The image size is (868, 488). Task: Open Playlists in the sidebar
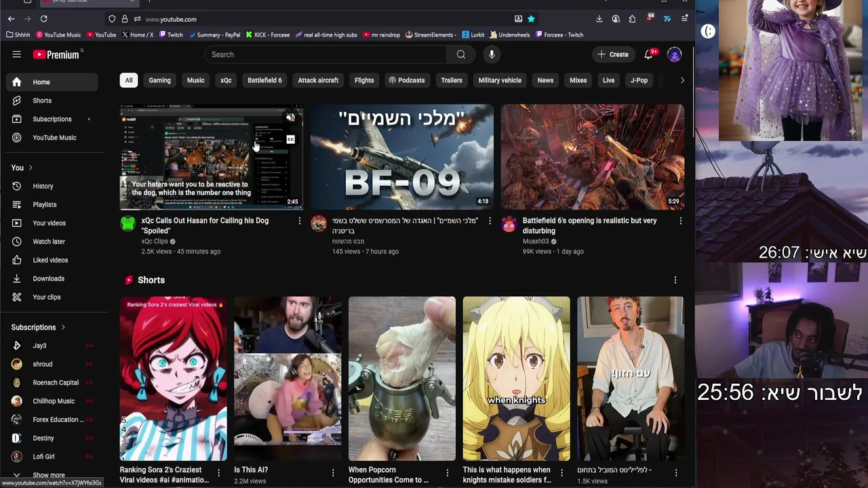click(52, 205)
